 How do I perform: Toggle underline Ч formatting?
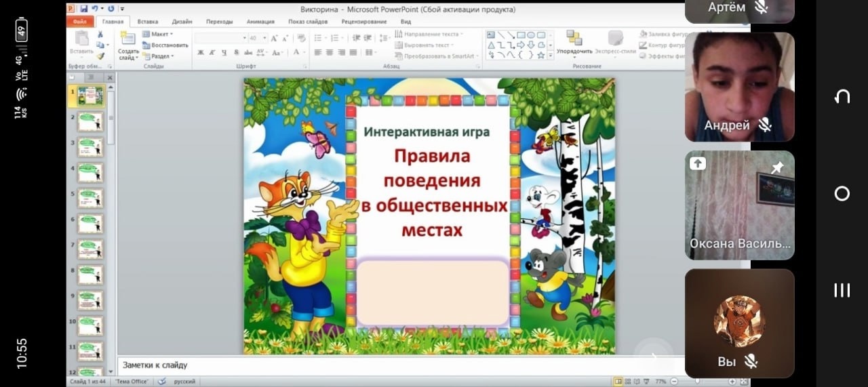pyautogui.click(x=224, y=52)
